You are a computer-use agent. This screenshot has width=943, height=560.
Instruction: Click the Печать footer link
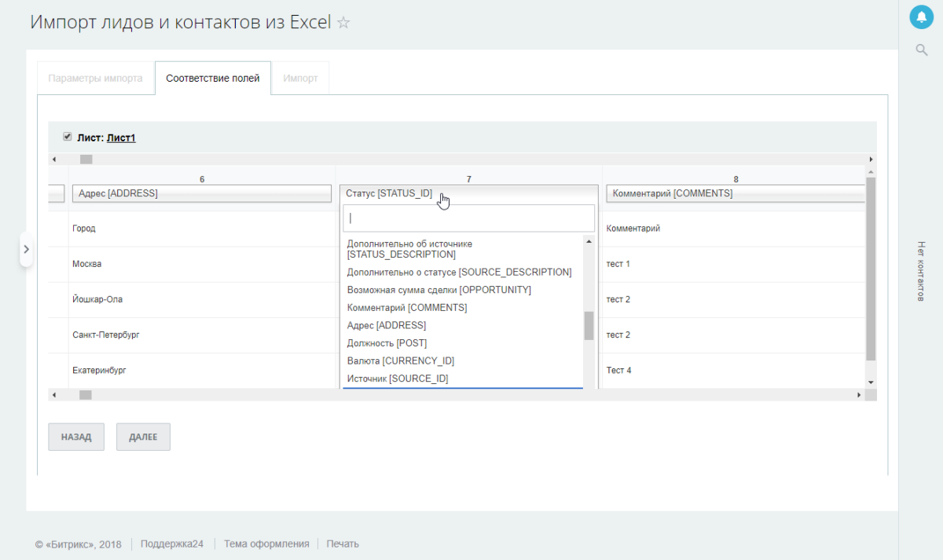tap(342, 543)
